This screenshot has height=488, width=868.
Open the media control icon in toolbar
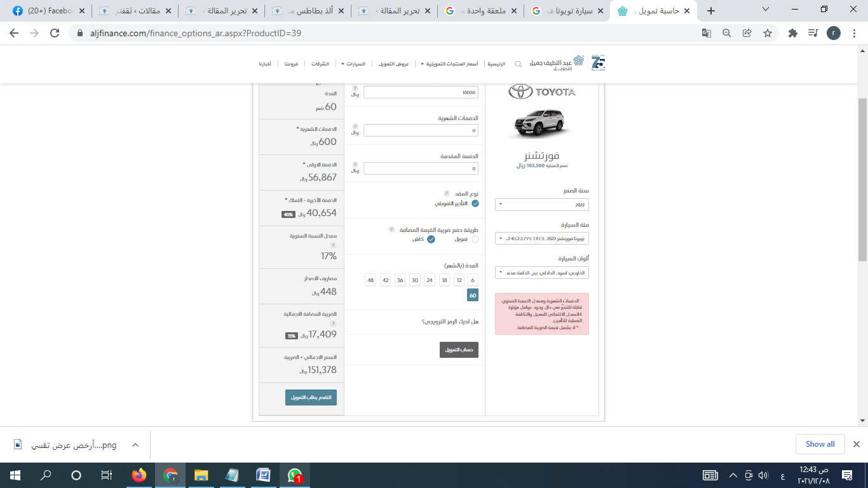tap(813, 33)
